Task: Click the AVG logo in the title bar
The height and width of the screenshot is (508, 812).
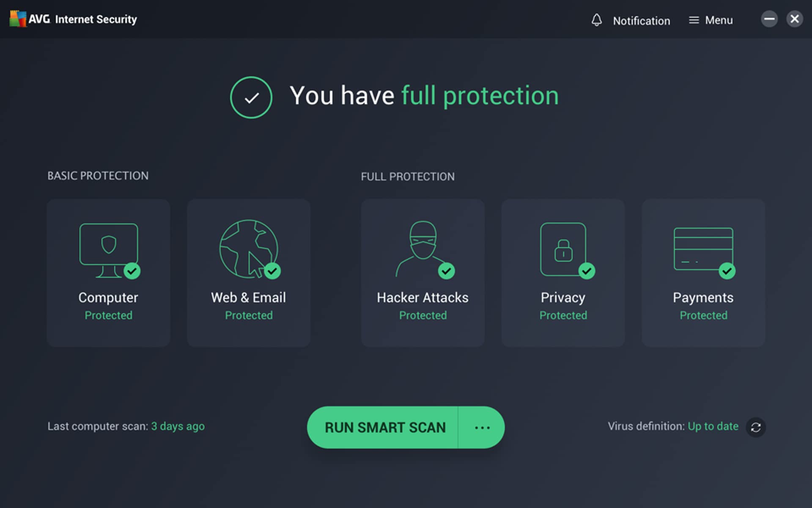Action: 18,19
